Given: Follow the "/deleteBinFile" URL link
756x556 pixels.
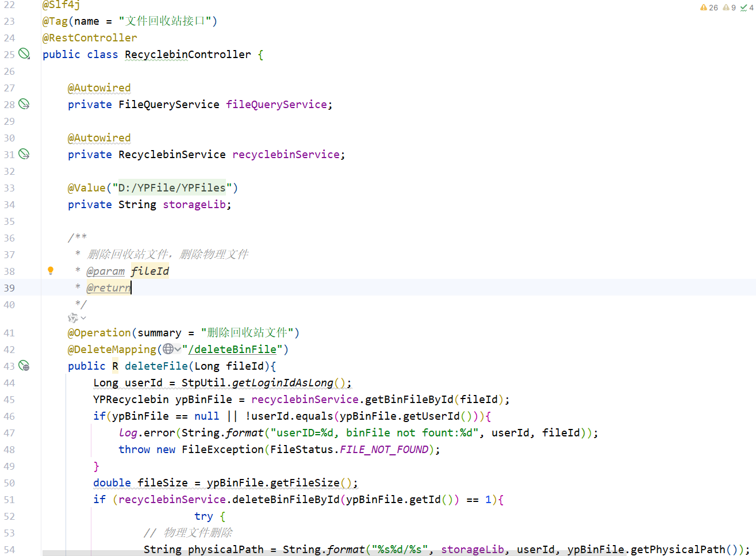Looking at the screenshot, I should click(232, 350).
